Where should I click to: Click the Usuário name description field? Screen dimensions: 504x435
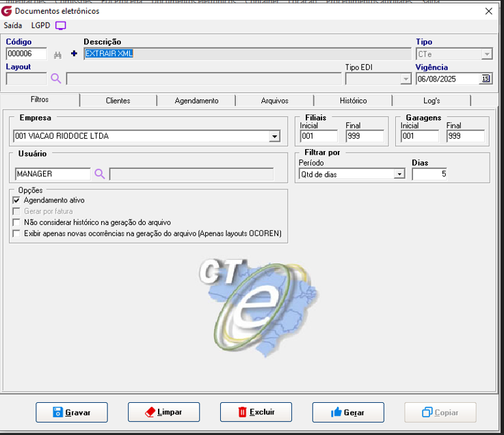(x=191, y=174)
